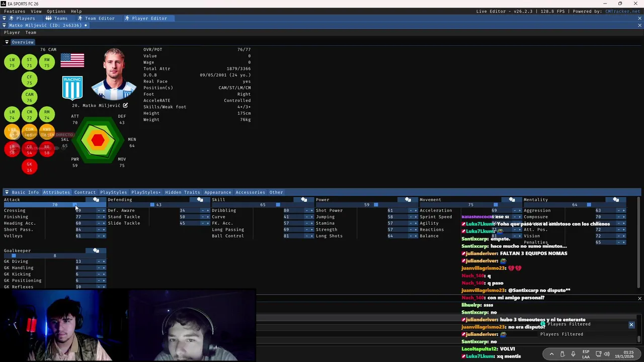Open the network icon in the system tray
Viewport: 644px width, 362px height.
[x=598, y=354]
